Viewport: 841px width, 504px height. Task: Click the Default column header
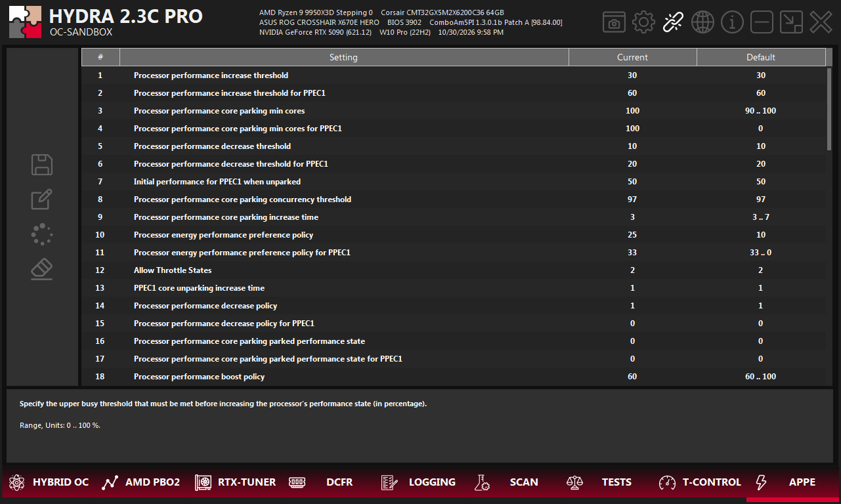point(761,57)
